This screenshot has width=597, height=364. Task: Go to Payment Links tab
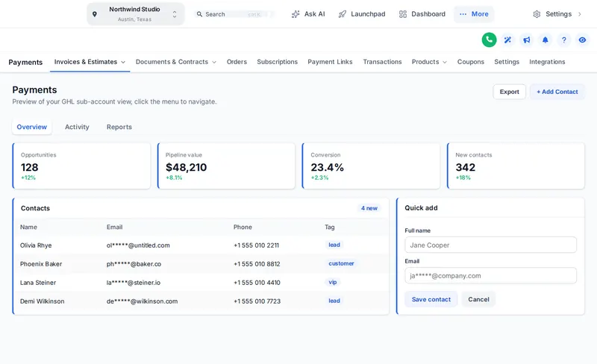coord(330,62)
